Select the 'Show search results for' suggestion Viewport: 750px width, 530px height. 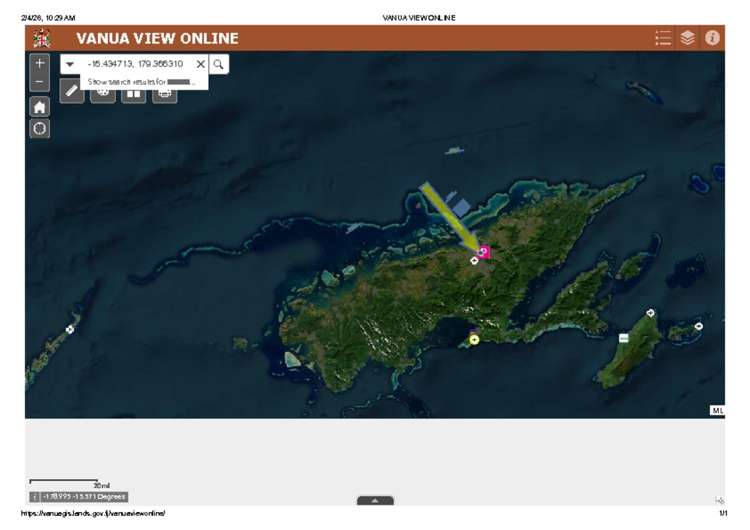coord(144,82)
